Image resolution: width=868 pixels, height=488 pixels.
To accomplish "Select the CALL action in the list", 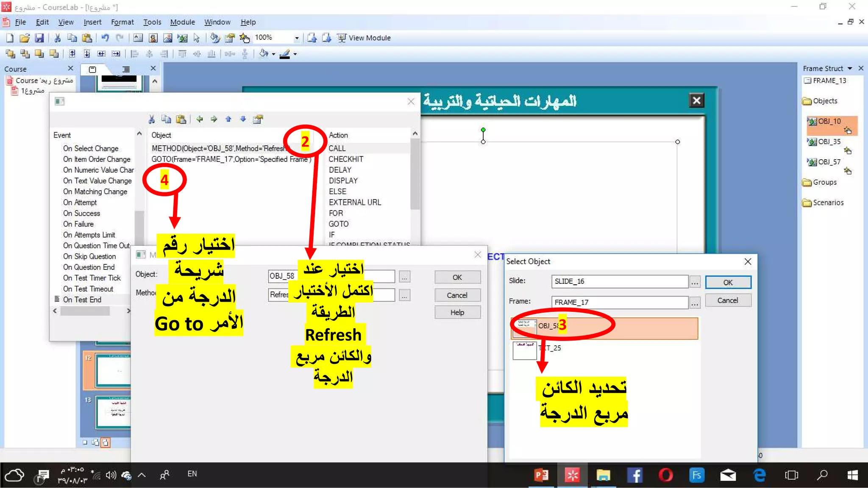I will [x=337, y=149].
